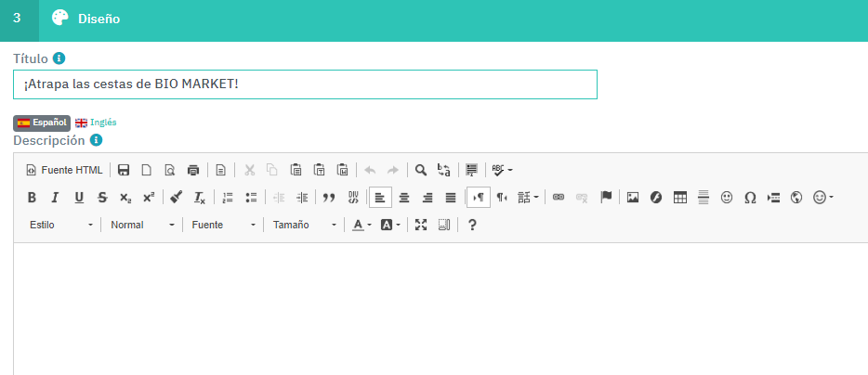Open the Fuente HTML source view

tap(64, 170)
